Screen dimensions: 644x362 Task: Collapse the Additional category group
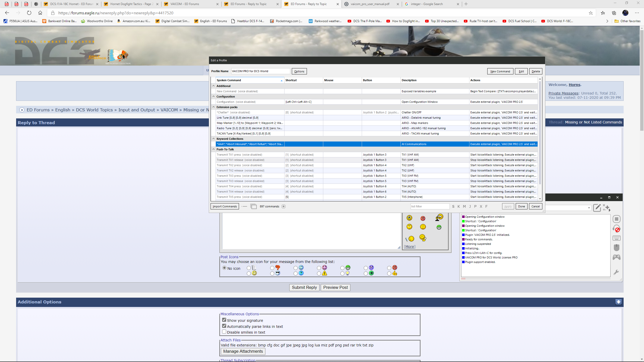tap(214, 86)
